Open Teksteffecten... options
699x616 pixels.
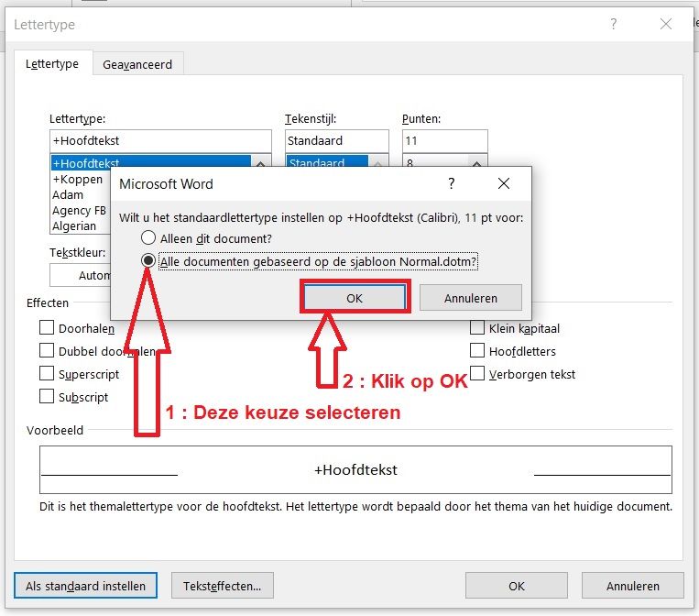tap(223, 585)
